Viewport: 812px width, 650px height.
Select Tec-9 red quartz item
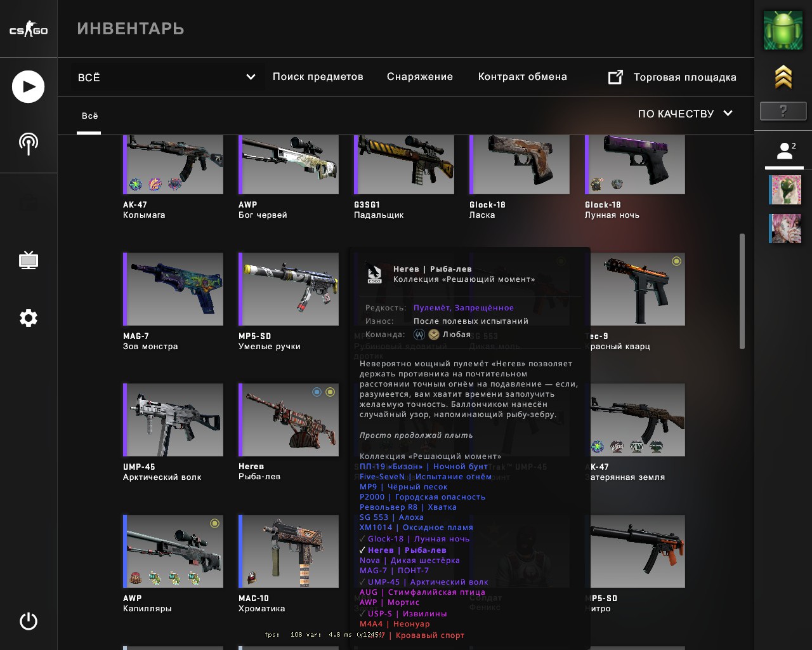638,289
